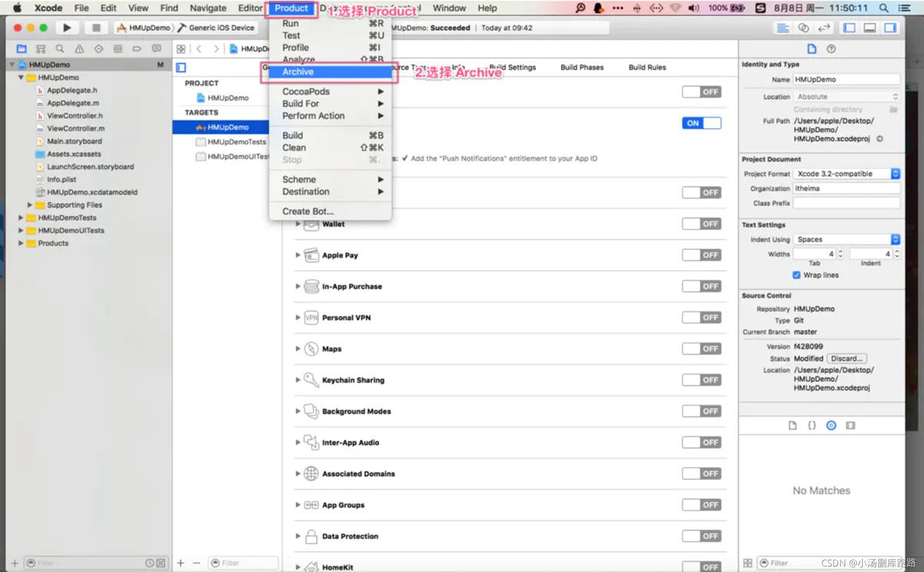This screenshot has width=924, height=572.
Task: Select Create Bot... menu entry
Action: coord(330,211)
